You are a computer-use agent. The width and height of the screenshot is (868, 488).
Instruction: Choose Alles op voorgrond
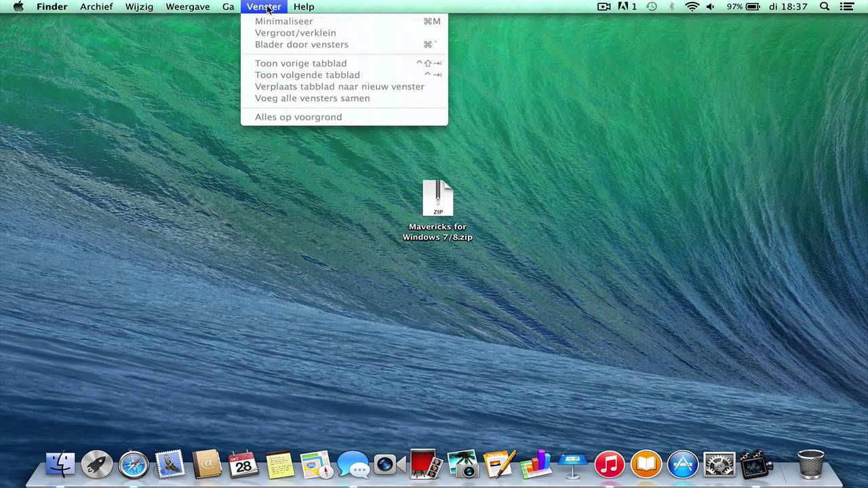(x=344, y=117)
